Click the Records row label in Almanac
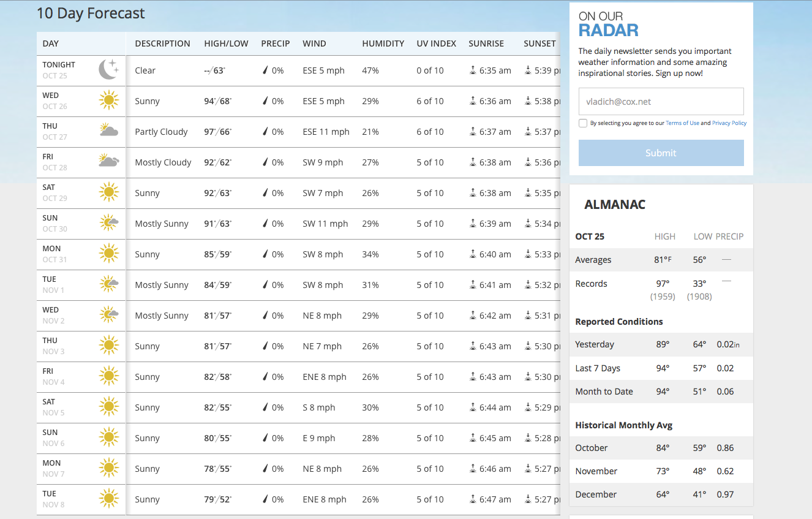The width and height of the screenshot is (812, 519). pos(591,284)
